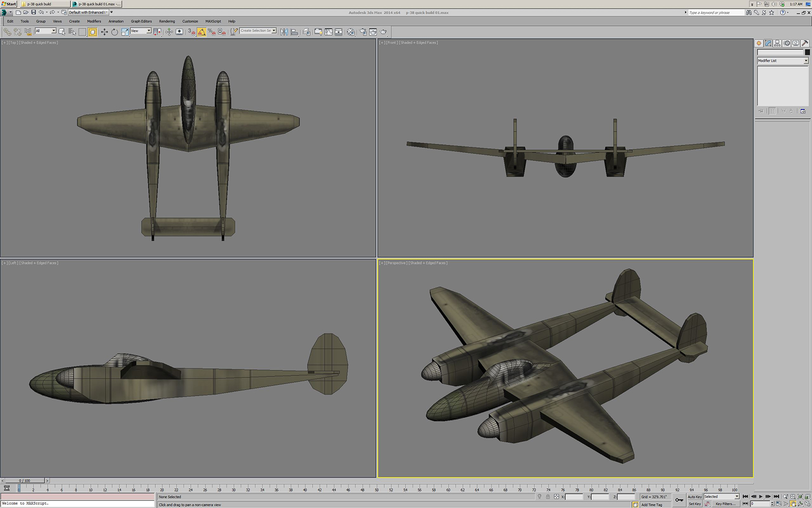
Task: Open the Align tool
Action: 294,31
